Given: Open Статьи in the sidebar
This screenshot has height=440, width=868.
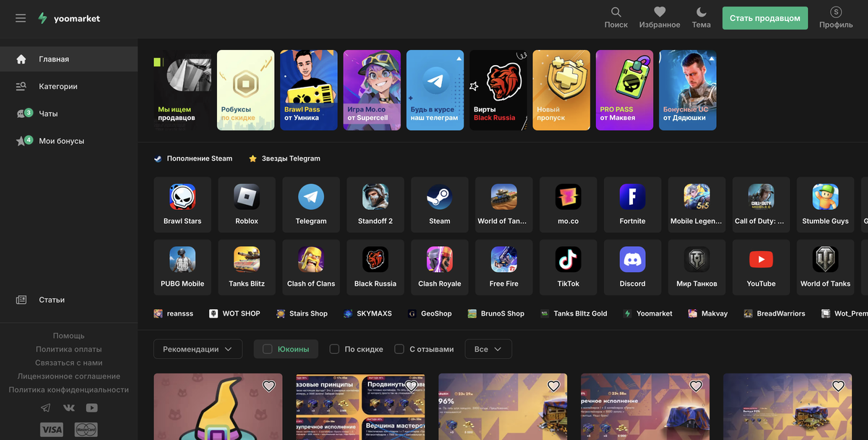Looking at the screenshot, I should pyautogui.click(x=69, y=300).
